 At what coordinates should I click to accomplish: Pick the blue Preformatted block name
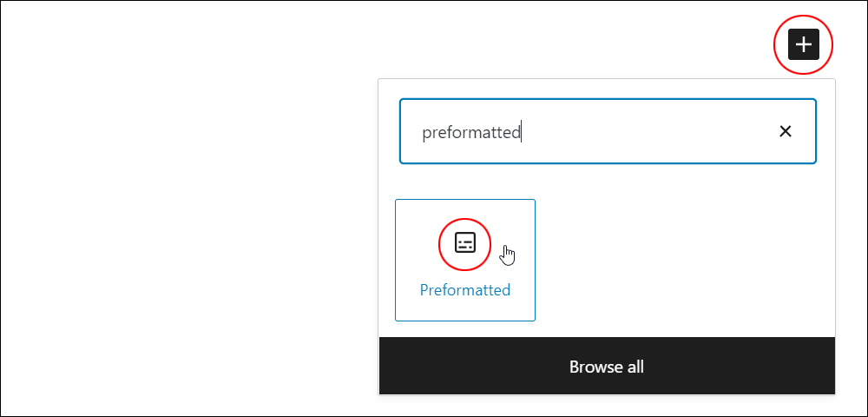point(465,289)
